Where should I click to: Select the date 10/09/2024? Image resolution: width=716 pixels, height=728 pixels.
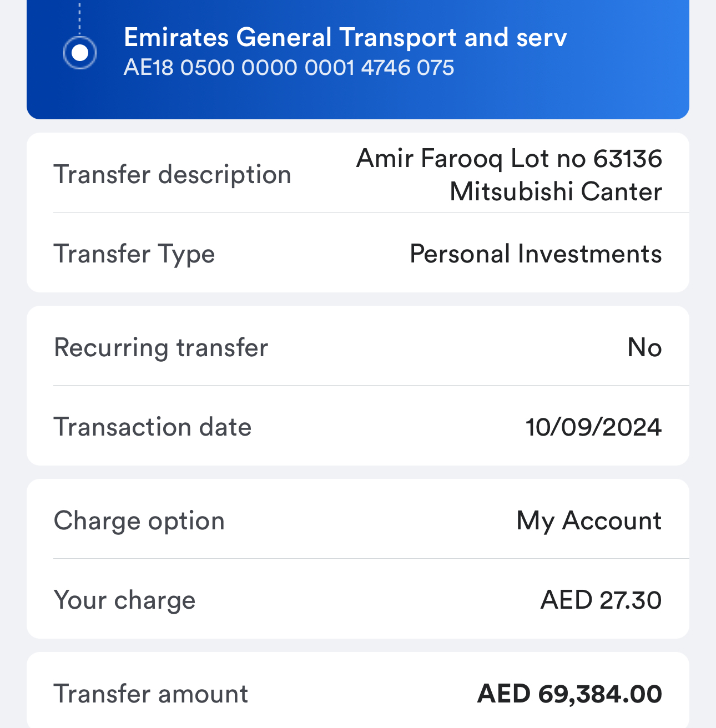click(x=594, y=427)
